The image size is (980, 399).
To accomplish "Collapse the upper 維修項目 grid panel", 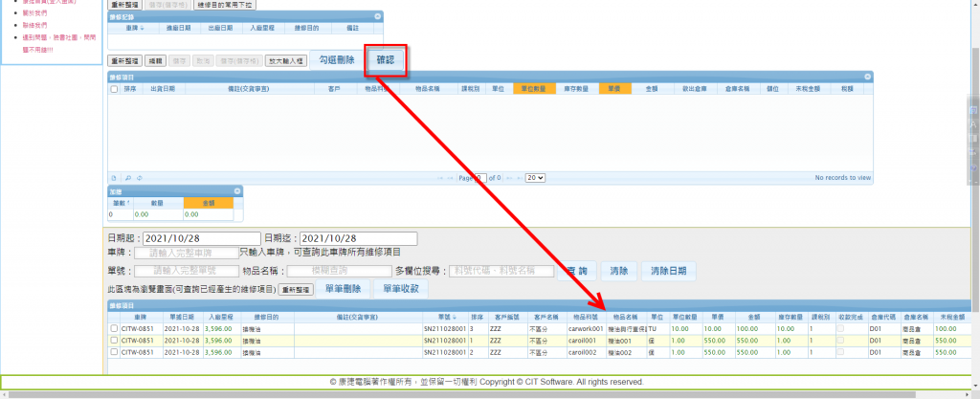I will point(867,76).
